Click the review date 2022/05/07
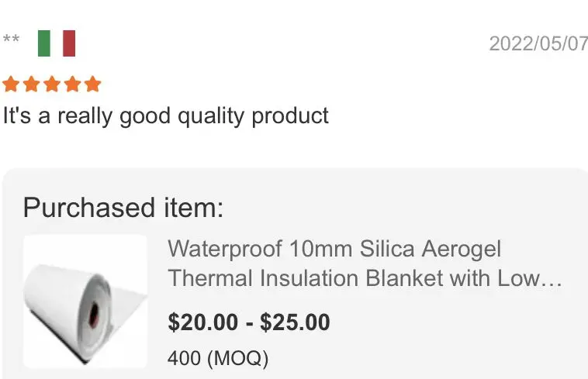588x379 pixels. pyautogui.click(x=538, y=43)
